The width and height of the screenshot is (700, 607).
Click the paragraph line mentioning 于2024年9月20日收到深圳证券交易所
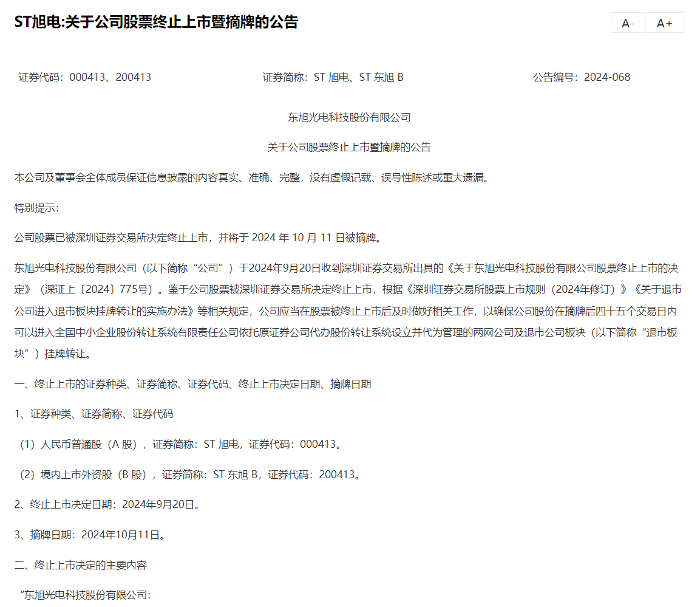point(347,268)
